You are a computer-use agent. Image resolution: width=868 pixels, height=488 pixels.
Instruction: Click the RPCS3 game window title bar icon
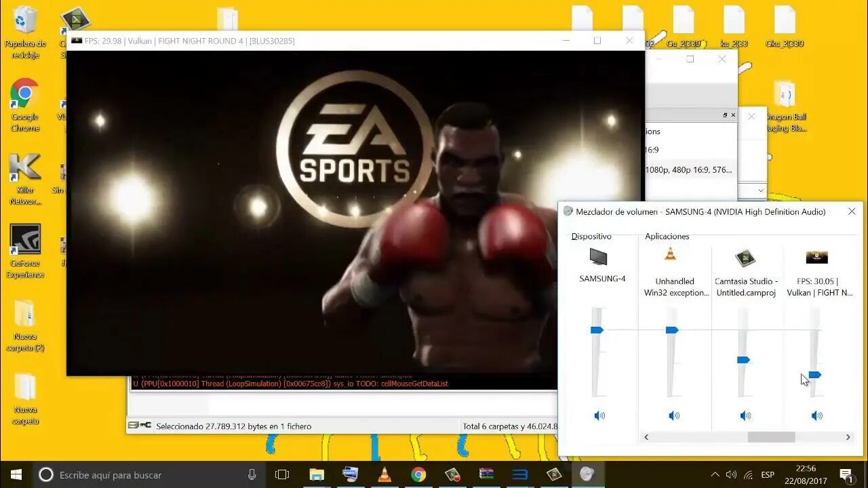(x=77, y=41)
